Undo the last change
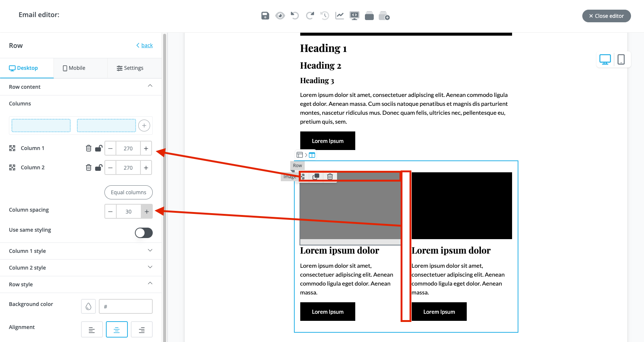Viewport: 644px width, 342px height. click(295, 16)
